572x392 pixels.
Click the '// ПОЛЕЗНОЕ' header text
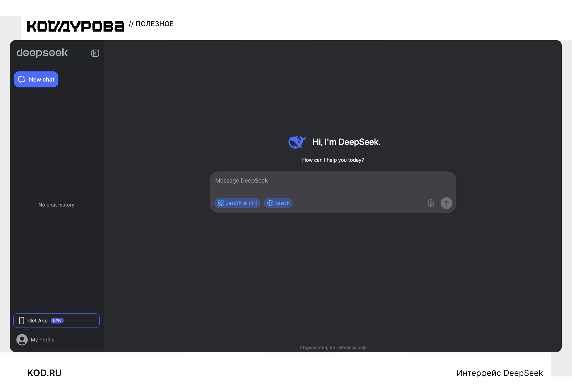pyautogui.click(x=151, y=24)
